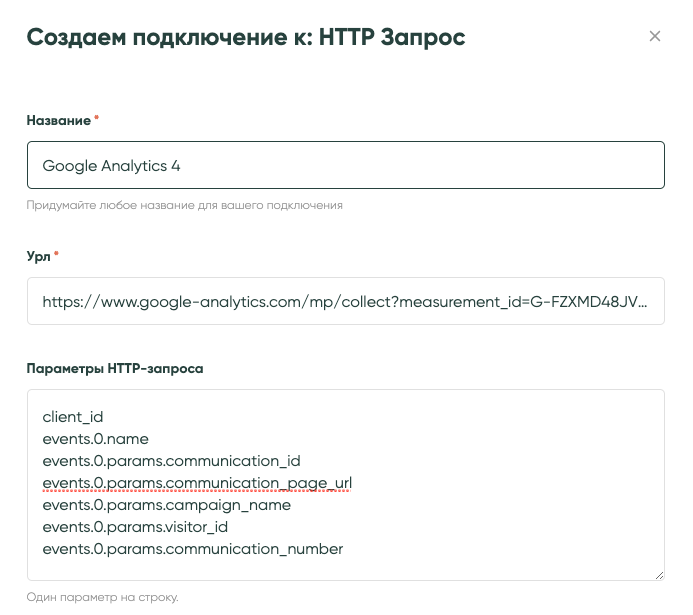Image resolution: width=693 pixels, height=615 pixels.
Task: Select the events.0.name parameter line
Action: click(95, 439)
